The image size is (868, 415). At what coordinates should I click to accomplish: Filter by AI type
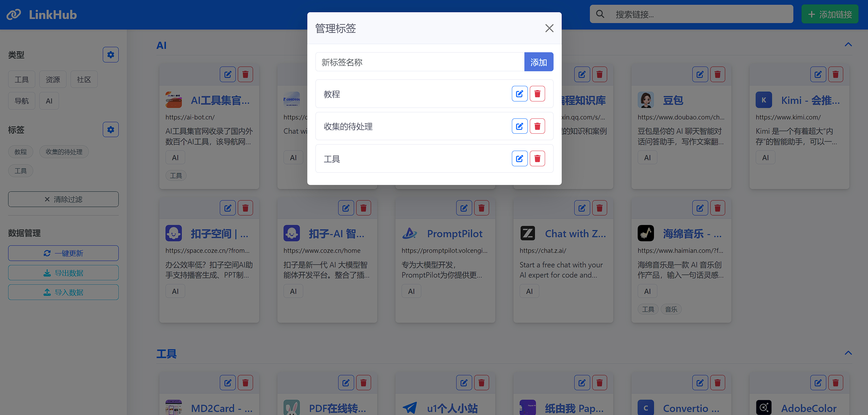coord(49,101)
